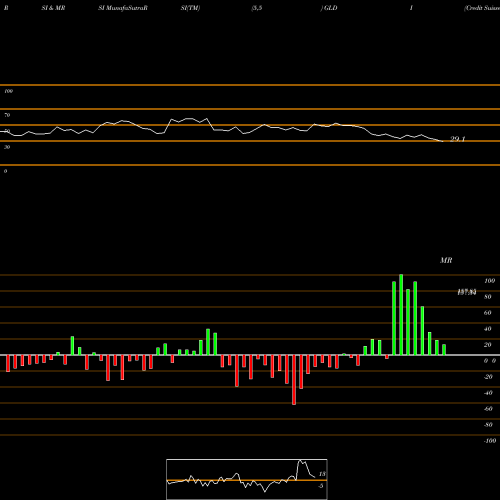
Task: Click the RSI axis label 70
Action: [7, 115]
